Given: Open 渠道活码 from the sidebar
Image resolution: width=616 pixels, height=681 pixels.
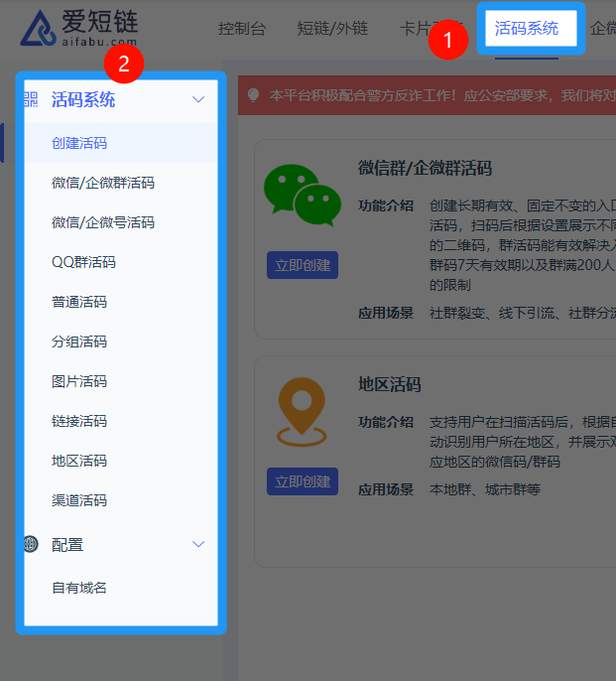Looking at the screenshot, I should coord(79,500).
